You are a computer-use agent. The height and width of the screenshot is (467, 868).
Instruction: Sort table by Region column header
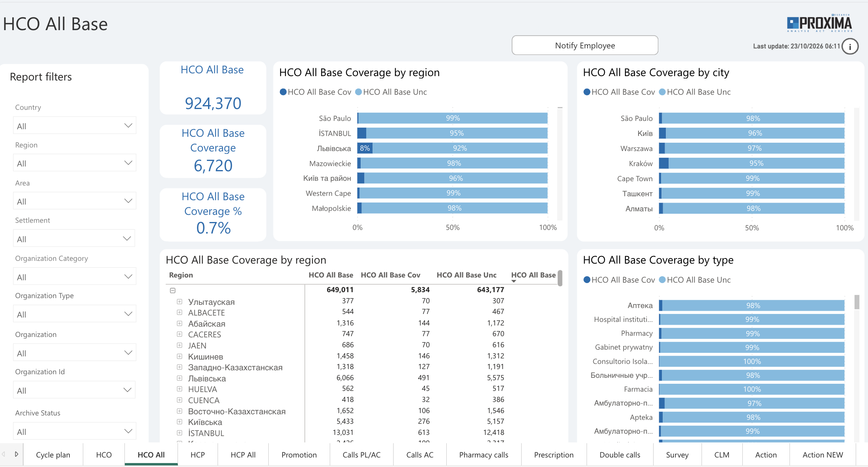pyautogui.click(x=181, y=275)
